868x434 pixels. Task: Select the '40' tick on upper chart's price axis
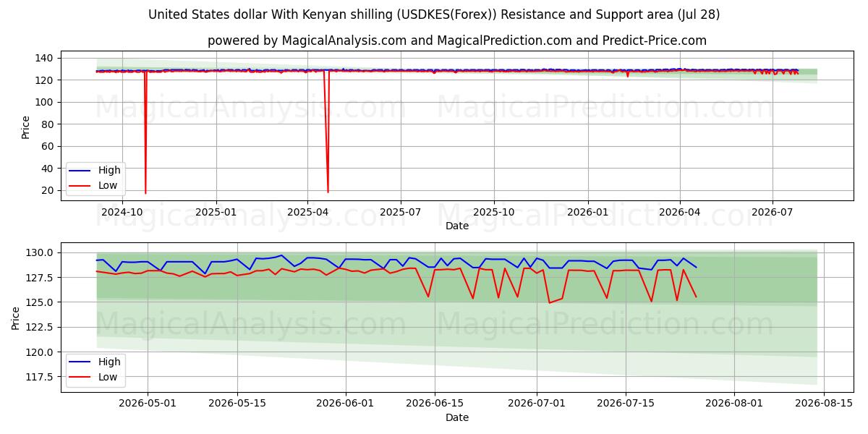(47, 169)
